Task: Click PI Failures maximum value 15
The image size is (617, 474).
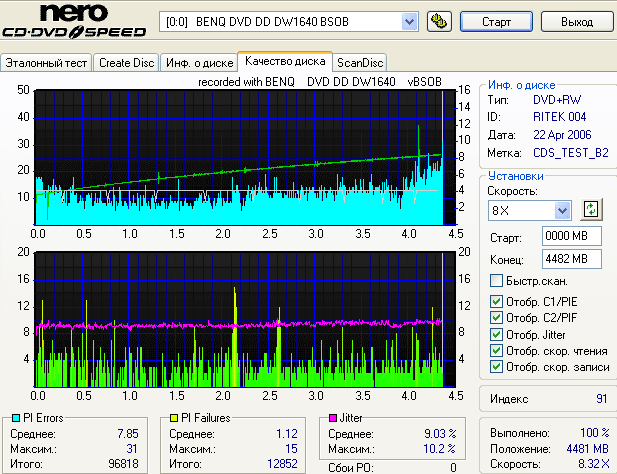Action: click(x=291, y=448)
